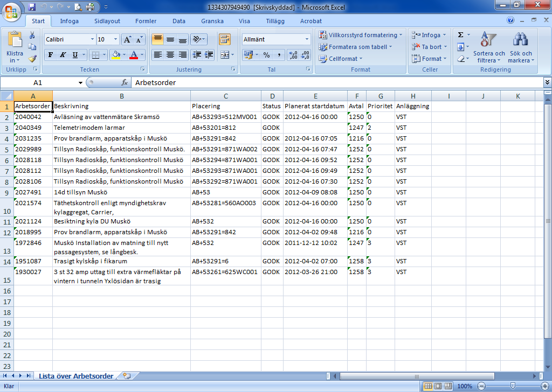552x392 pixels.
Task: Click the accounting number format icon
Action: (x=248, y=55)
